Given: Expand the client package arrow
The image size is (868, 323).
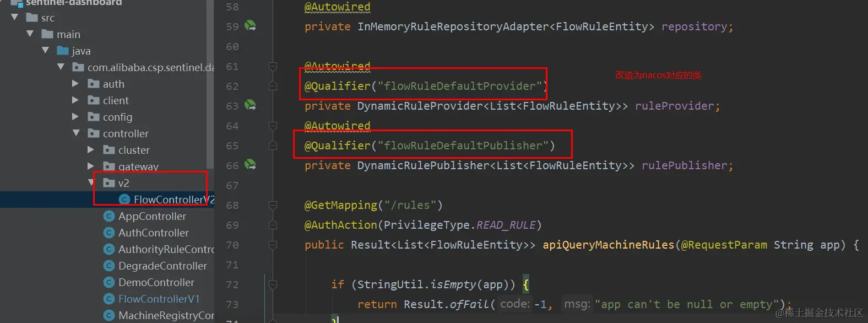Looking at the screenshot, I should [76, 100].
